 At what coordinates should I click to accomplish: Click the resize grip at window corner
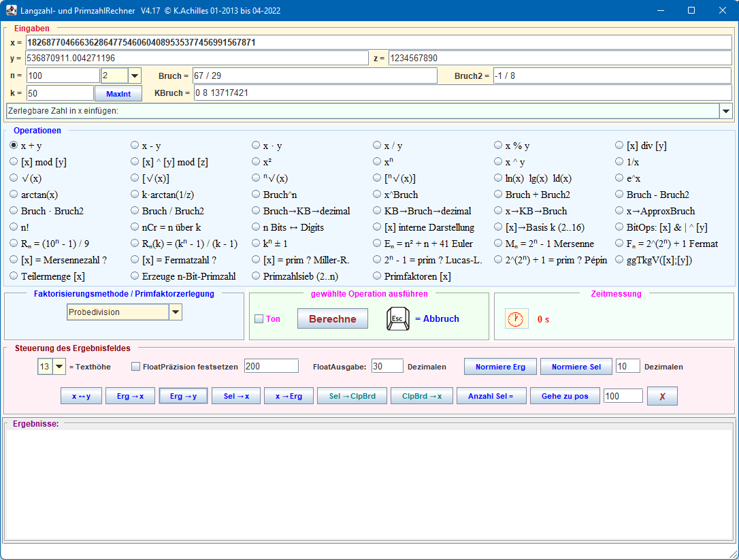(x=732, y=553)
